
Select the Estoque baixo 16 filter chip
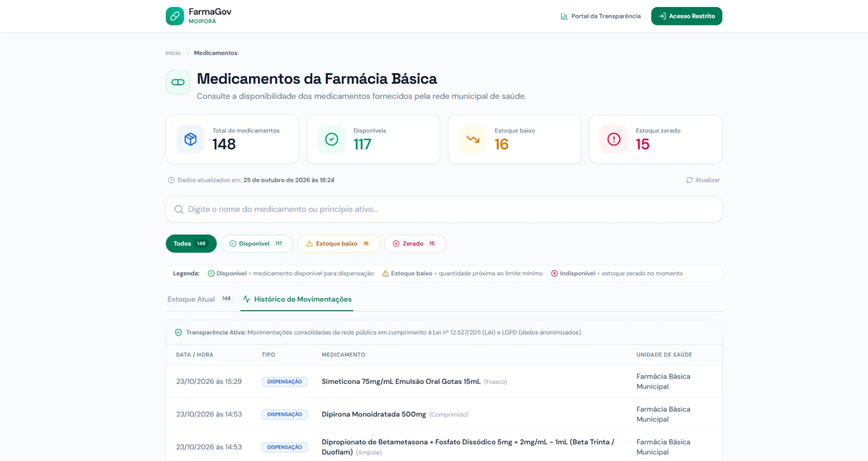click(338, 244)
